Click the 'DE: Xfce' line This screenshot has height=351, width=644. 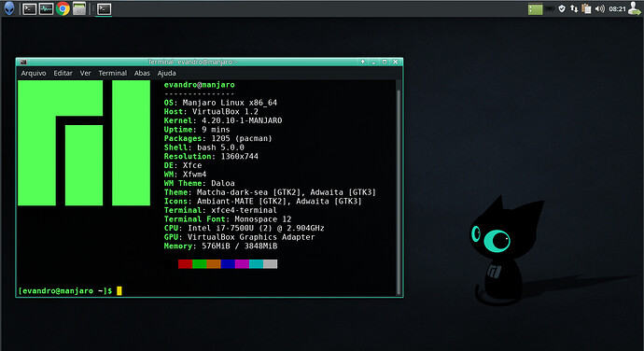pyautogui.click(x=183, y=165)
